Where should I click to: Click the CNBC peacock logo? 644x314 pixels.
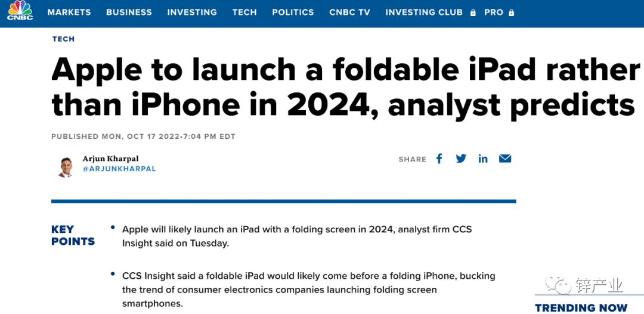pos(20,11)
